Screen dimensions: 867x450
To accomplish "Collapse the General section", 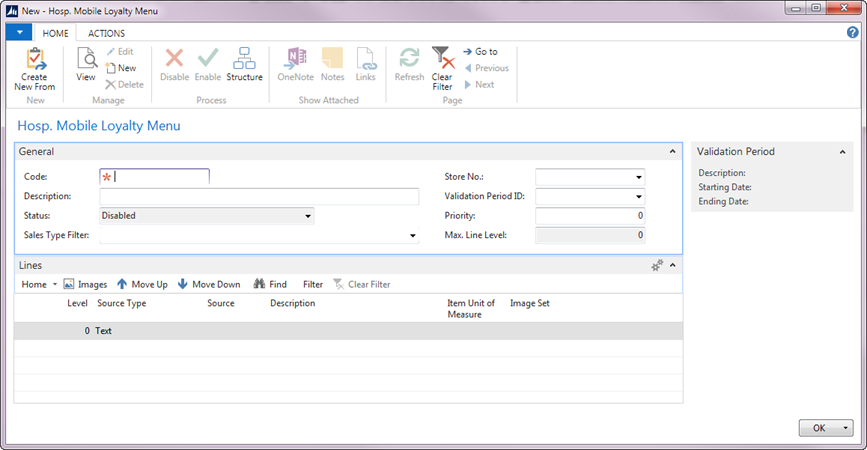I will 673,151.
